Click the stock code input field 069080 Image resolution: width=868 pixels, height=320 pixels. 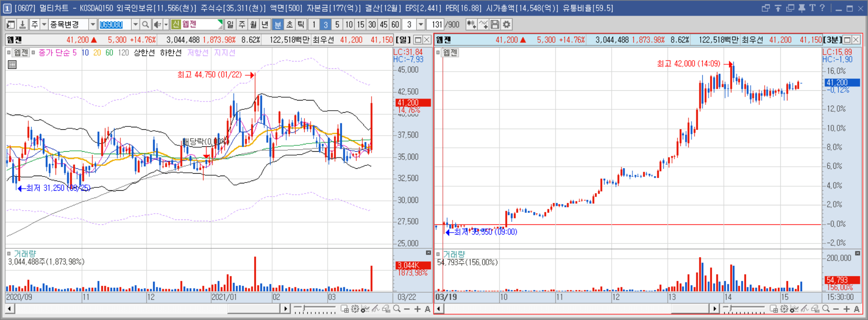coord(115,24)
